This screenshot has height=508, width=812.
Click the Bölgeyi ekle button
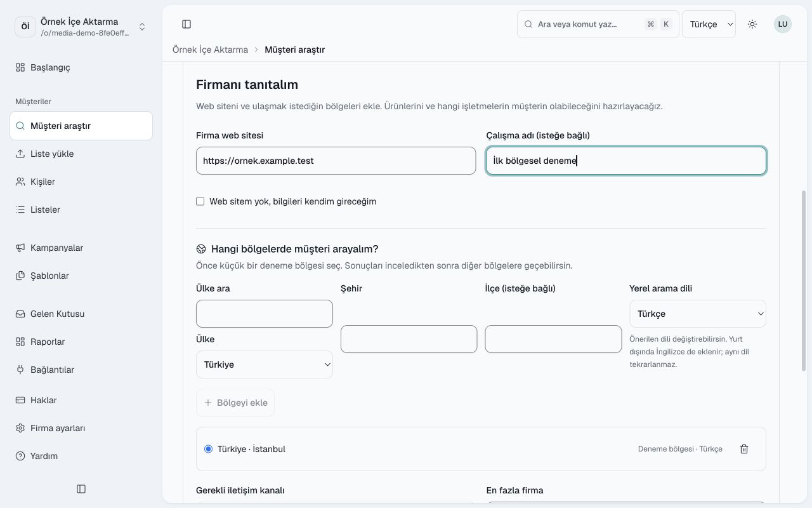(235, 403)
